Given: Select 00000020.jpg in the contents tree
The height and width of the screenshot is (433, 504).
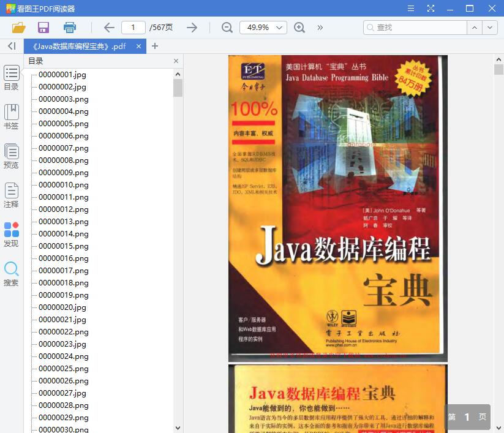Looking at the screenshot, I should [x=62, y=307].
